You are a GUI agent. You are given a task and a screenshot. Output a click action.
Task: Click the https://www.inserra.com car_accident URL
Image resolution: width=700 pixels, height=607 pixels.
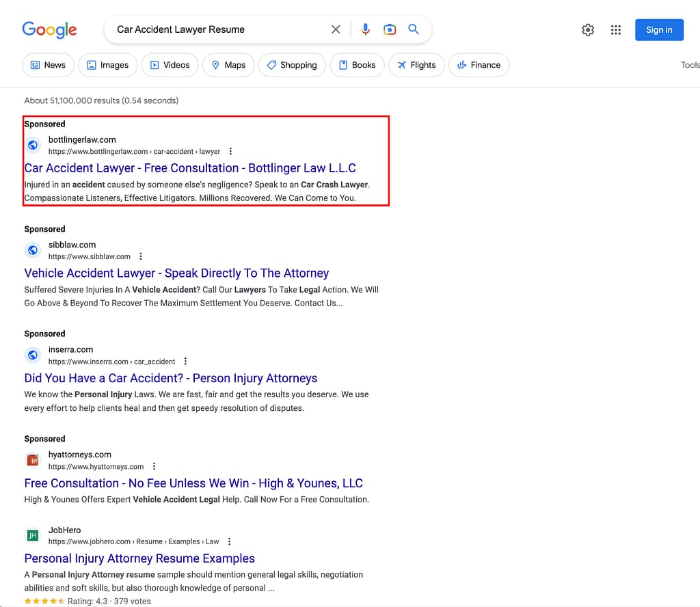(111, 362)
